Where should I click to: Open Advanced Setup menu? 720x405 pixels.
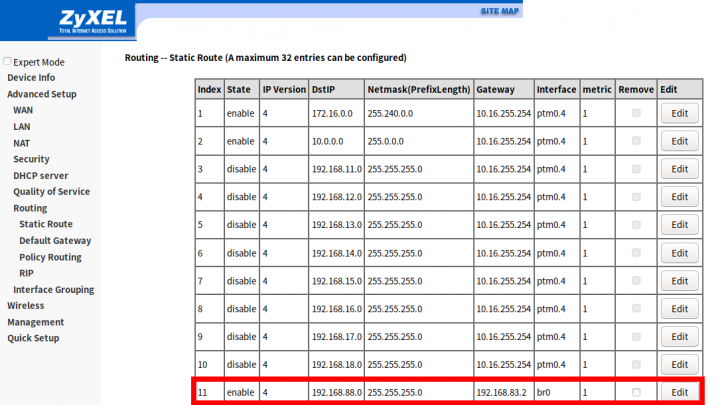[42, 94]
